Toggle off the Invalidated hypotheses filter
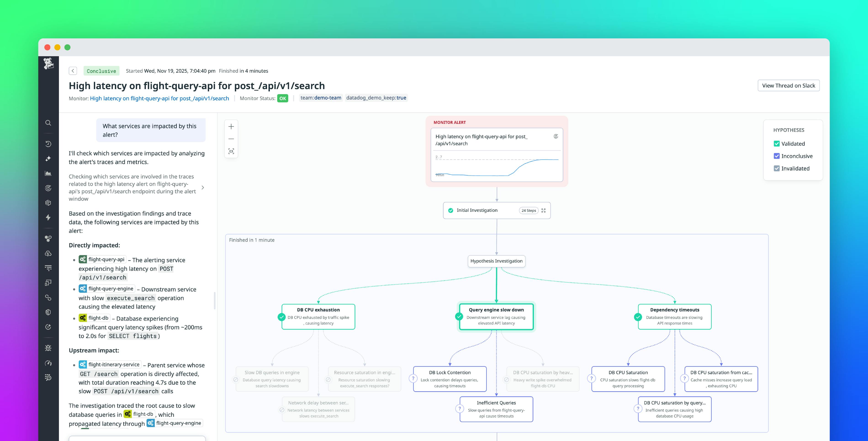The height and width of the screenshot is (441, 868). point(777,168)
